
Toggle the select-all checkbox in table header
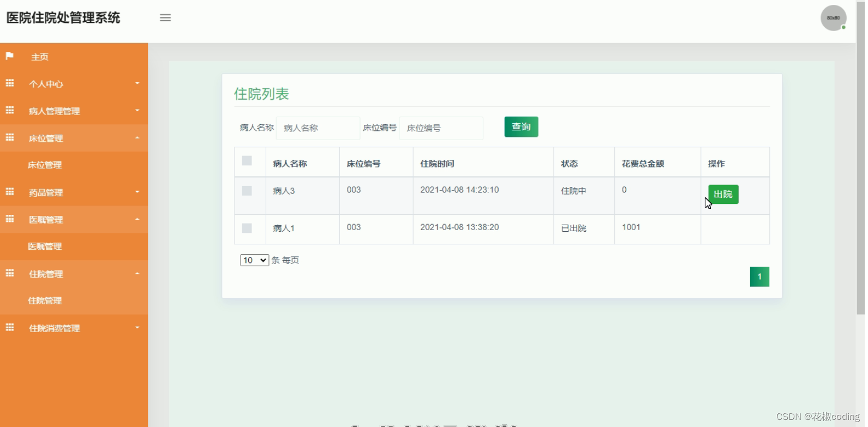click(247, 161)
